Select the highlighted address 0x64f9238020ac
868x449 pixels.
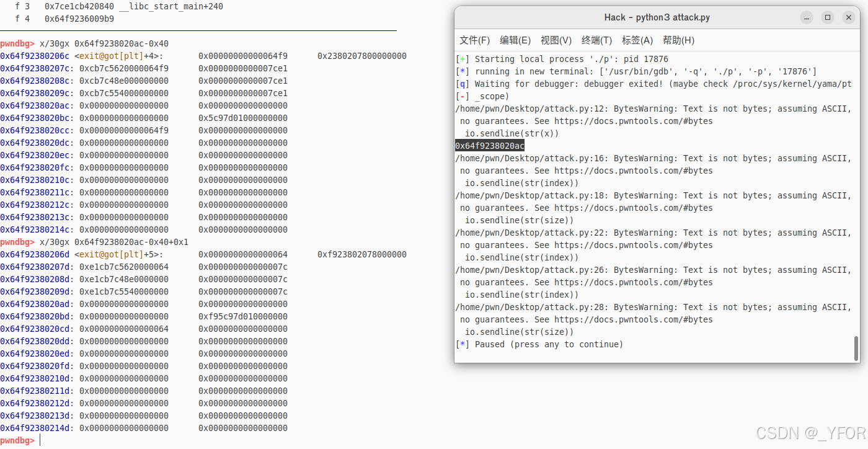pyautogui.click(x=489, y=145)
